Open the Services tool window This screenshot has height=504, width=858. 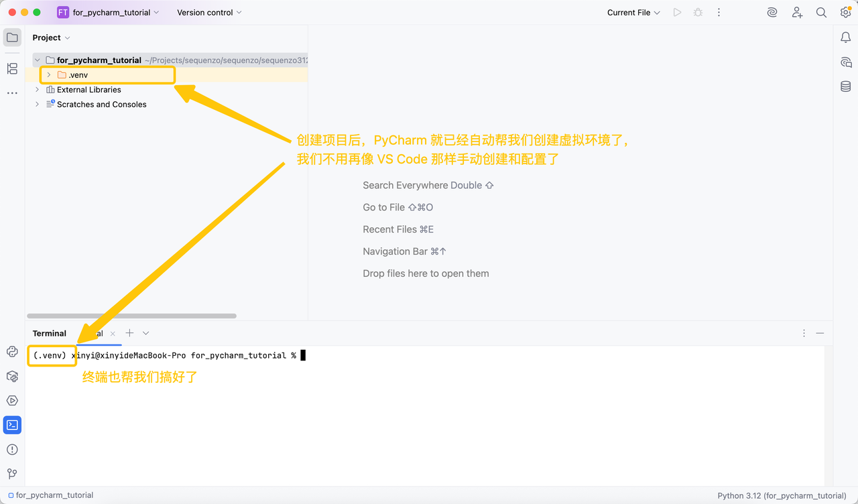coord(12,401)
